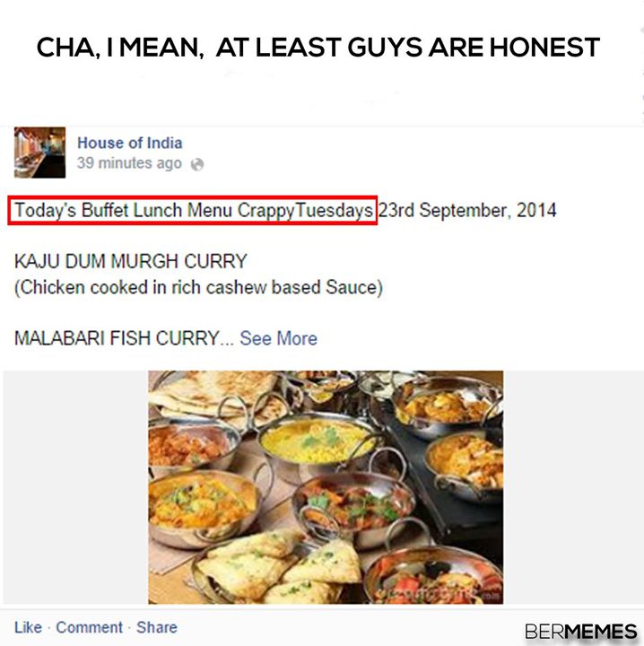644x646 pixels.
Task: Comment on the buffet lunch post
Action: tap(90, 627)
